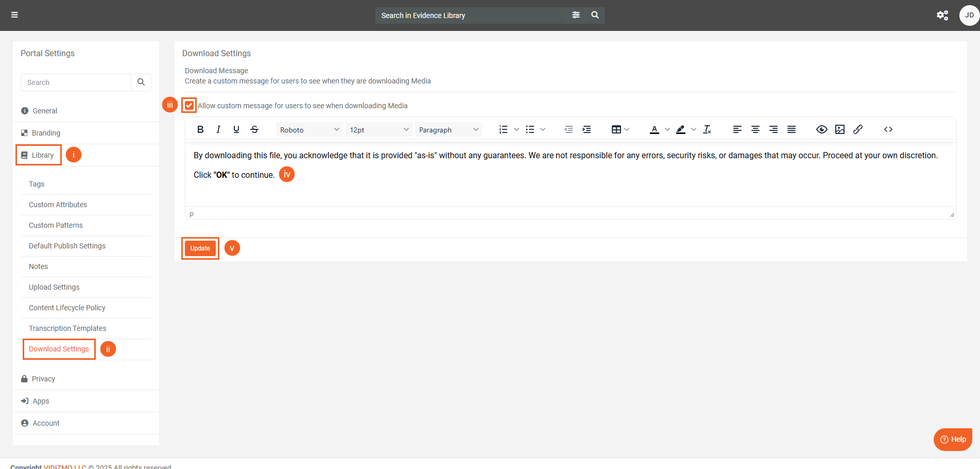This screenshot has width=980, height=469.
Task: Open the Roboto font family dropdown
Action: click(x=309, y=130)
